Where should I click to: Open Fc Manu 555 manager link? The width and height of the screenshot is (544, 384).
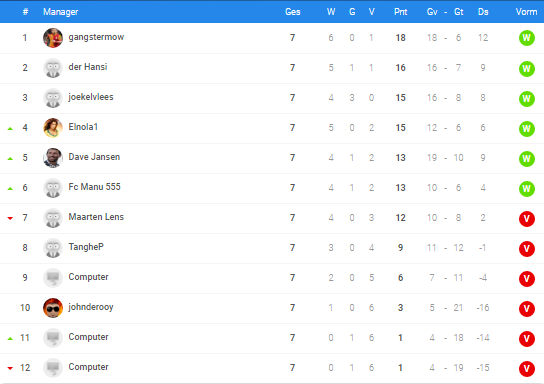(94, 187)
